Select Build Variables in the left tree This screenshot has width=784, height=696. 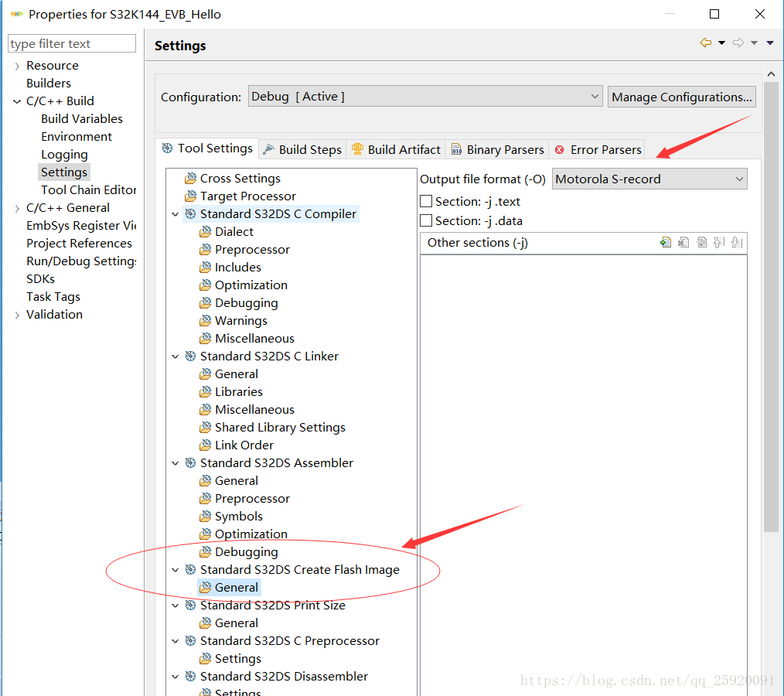81,119
